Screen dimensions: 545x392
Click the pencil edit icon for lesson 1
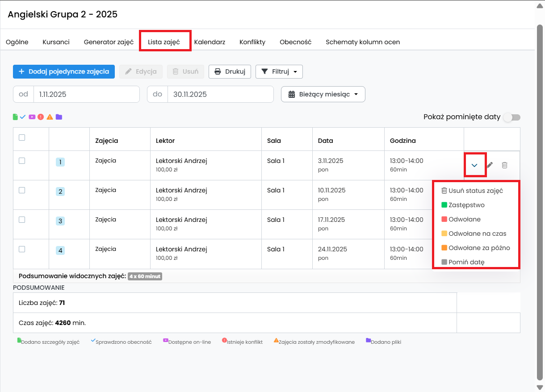[x=490, y=165]
